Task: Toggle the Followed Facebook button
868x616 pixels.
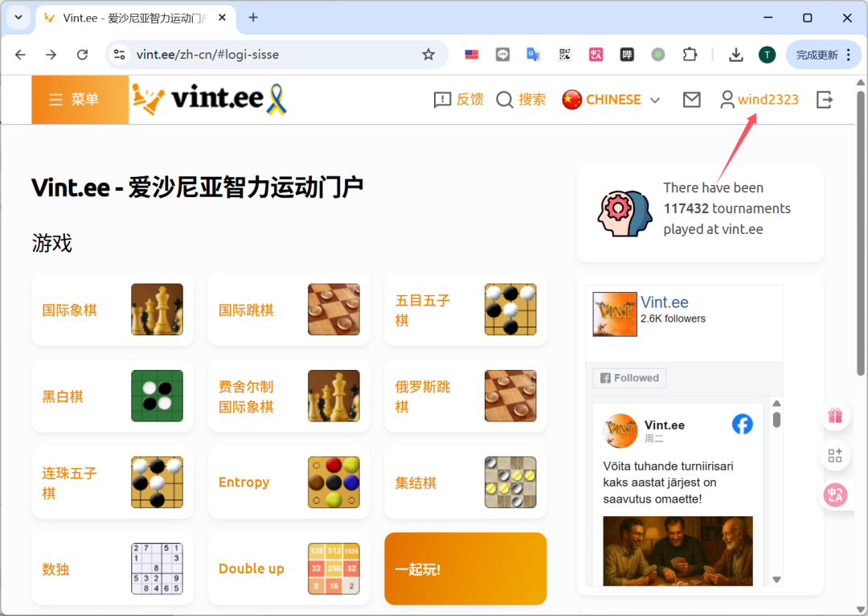Action: (x=629, y=378)
